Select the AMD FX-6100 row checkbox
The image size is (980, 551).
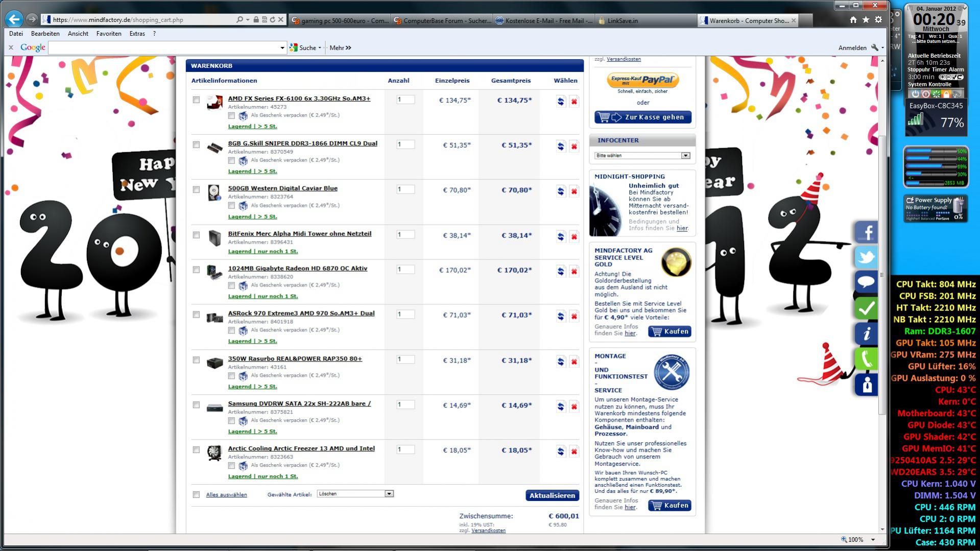(x=196, y=100)
